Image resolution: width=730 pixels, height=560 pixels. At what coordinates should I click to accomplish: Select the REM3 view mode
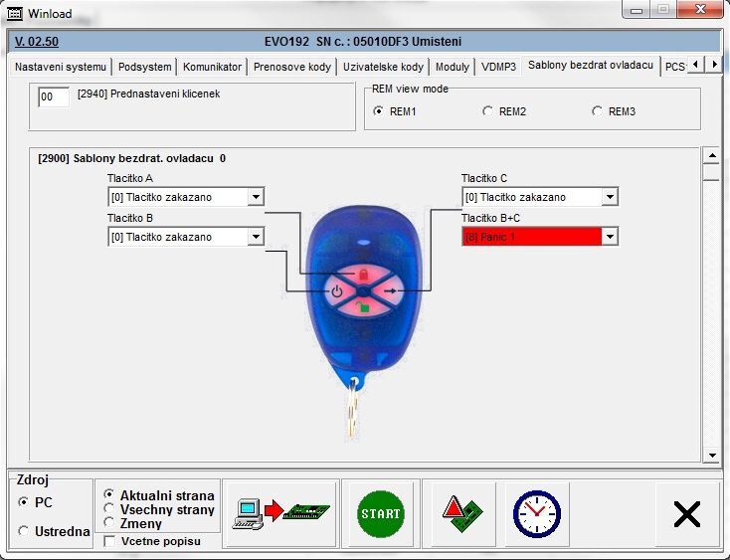597,111
